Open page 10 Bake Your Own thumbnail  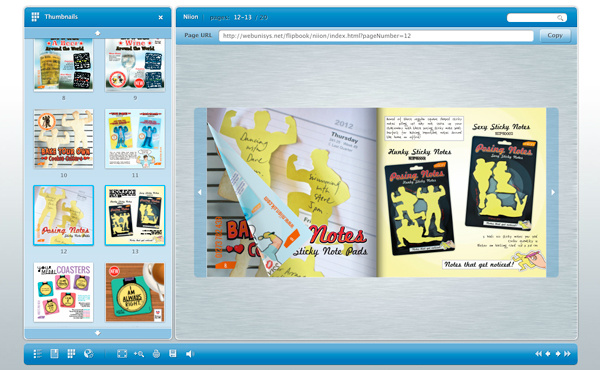tap(64, 139)
